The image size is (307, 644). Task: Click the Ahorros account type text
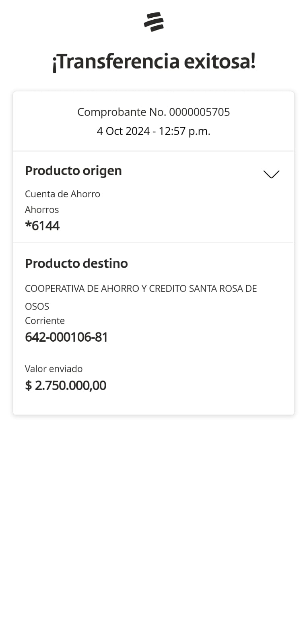[x=42, y=210]
